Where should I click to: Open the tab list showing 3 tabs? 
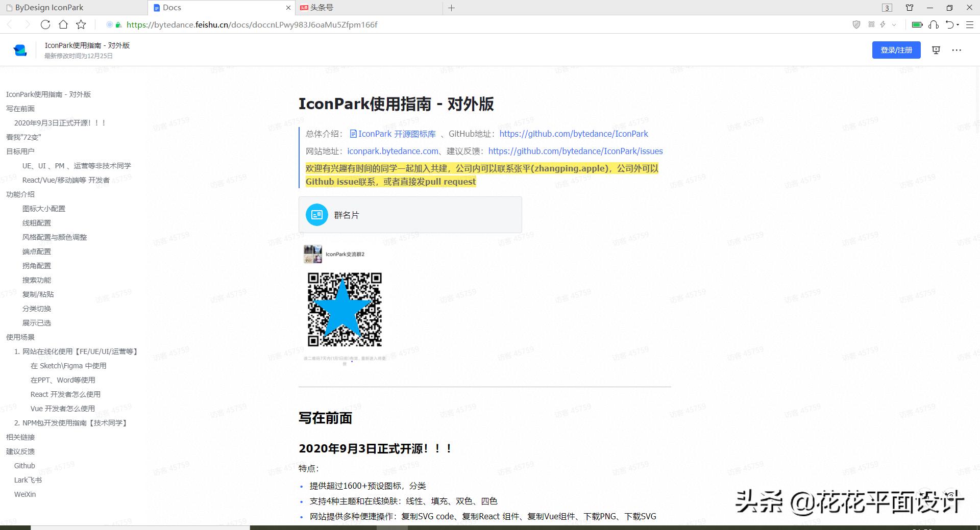tap(887, 8)
